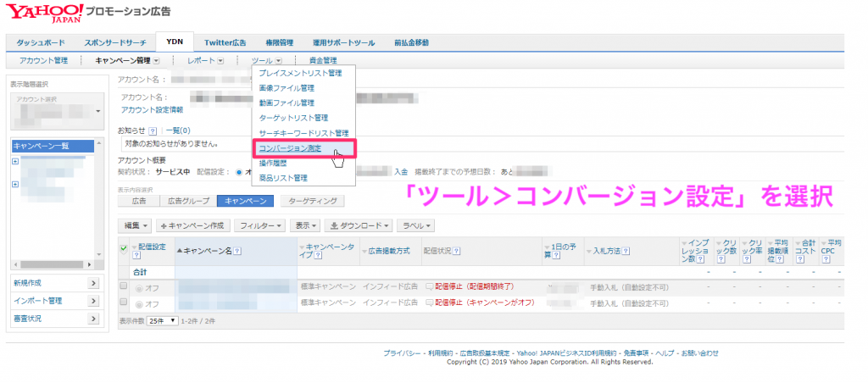The image size is (868, 383).
Task: Open the フィルター dropdown
Action: (x=259, y=225)
